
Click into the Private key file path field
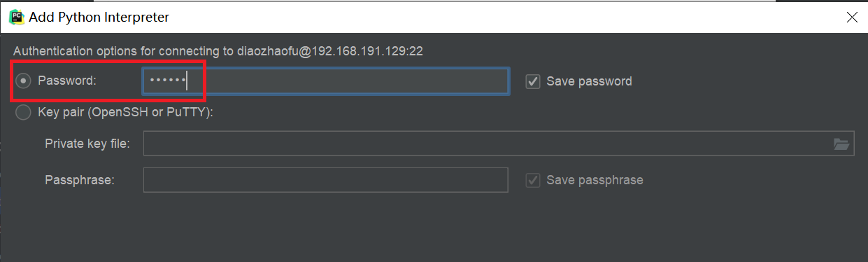tap(499, 144)
